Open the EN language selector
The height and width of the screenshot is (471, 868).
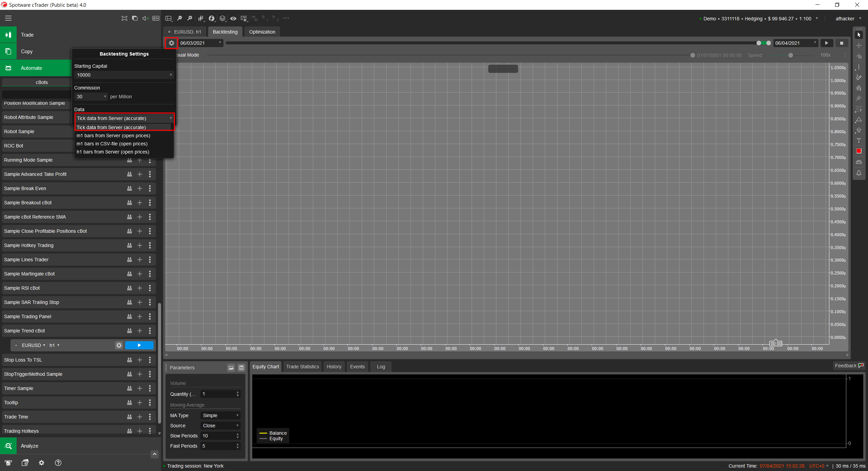(156, 18)
